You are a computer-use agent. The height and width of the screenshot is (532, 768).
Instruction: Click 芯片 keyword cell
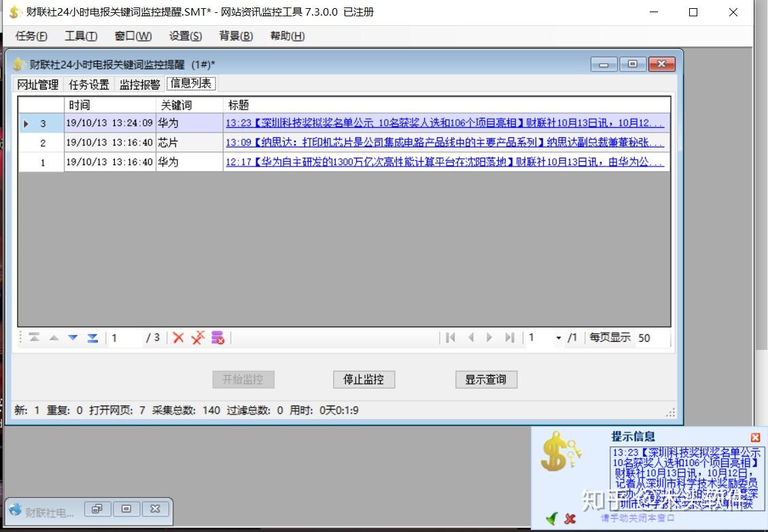(190, 143)
